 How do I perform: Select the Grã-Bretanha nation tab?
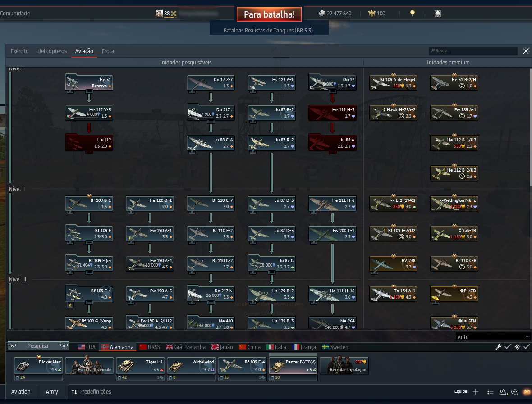click(186, 347)
